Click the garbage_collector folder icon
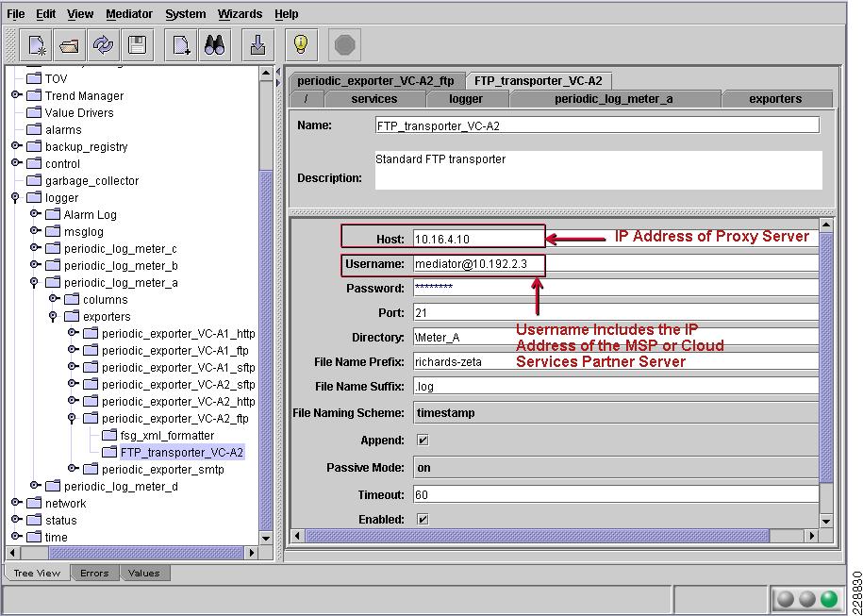 (34, 180)
